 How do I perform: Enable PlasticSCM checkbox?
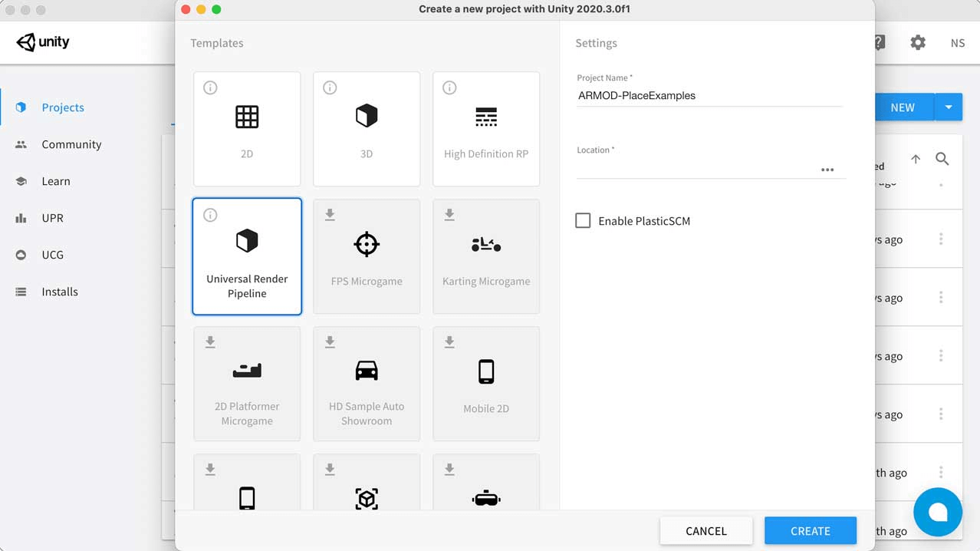pos(583,221)
